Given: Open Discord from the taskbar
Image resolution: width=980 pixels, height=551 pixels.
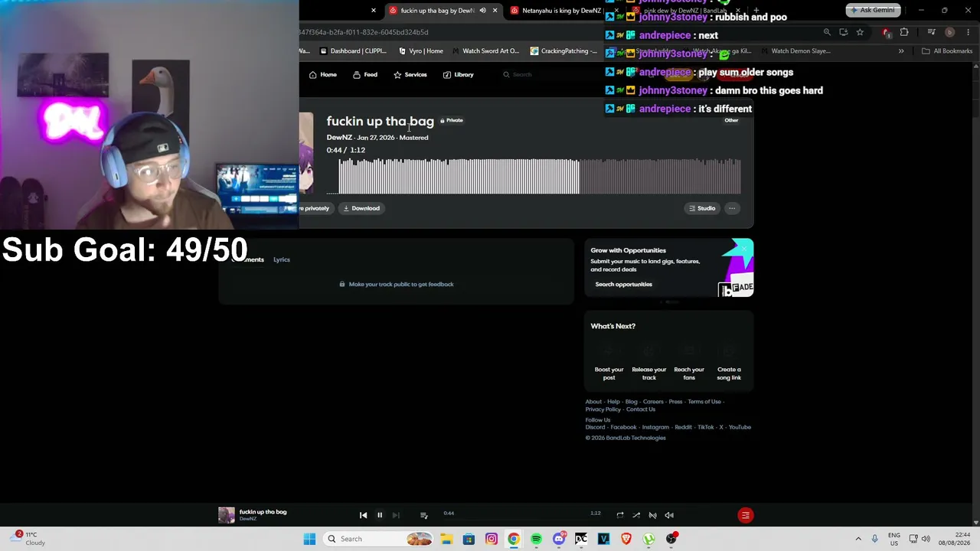Looking at the screenshot, I should point(559,539).
